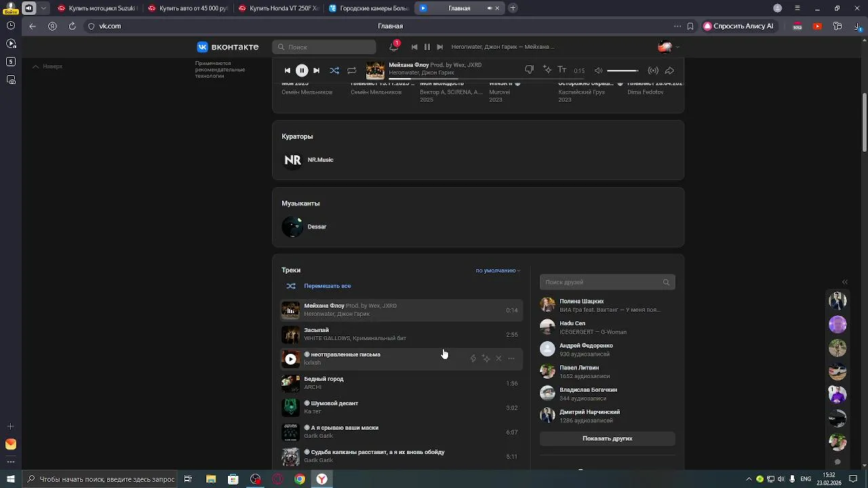Bookmark this page icon
The height and width of the screenshot is (488, 868).
(690, 26)
